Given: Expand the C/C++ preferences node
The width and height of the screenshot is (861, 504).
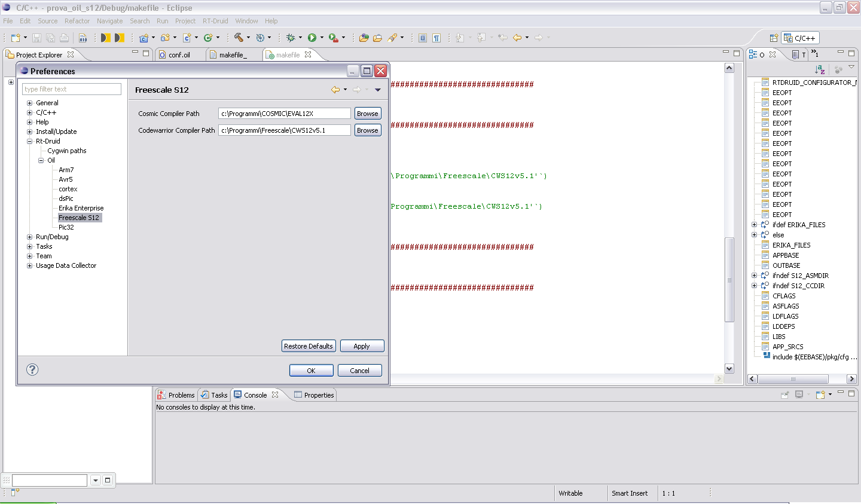Looking at the screenshot, I should [29, 112].
